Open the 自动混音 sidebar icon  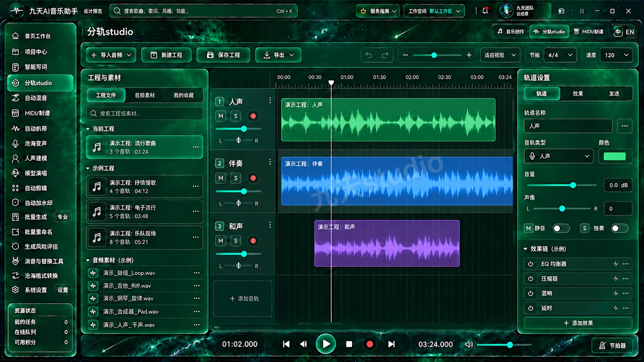tap(16, 98)
